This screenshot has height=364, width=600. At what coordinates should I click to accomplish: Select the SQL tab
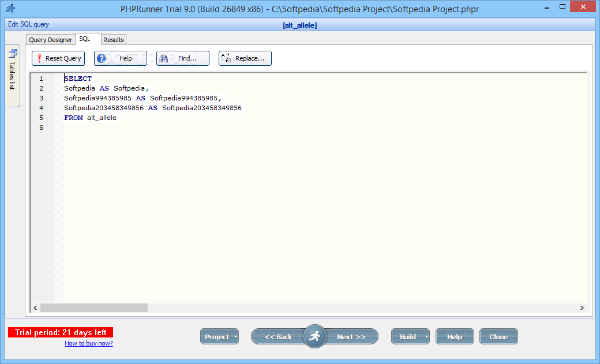coord(88,39)
